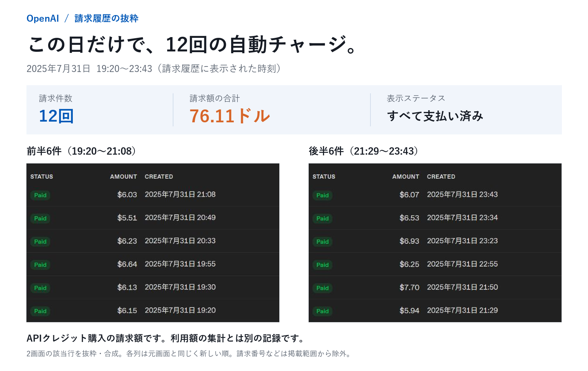The height and width of the screenshot is (371, 588).
Task: Click the CREATED header in the right table
Action: coord(441,177)
